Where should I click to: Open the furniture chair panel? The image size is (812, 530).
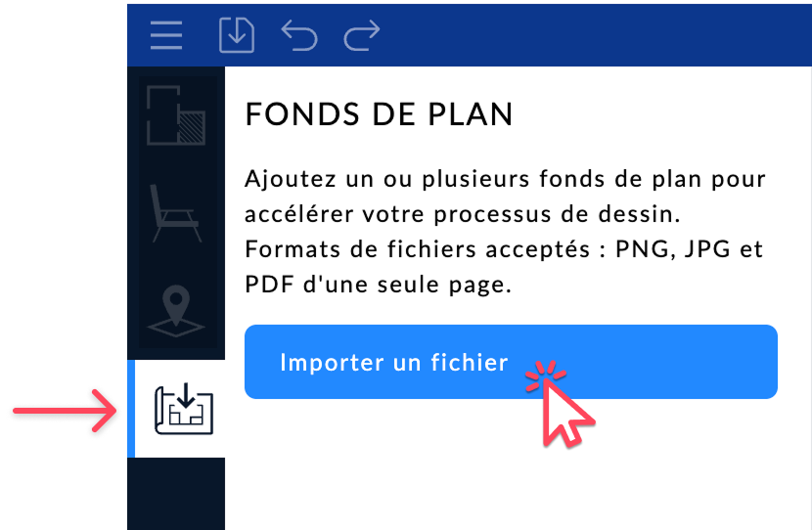[x=176, y=212]
